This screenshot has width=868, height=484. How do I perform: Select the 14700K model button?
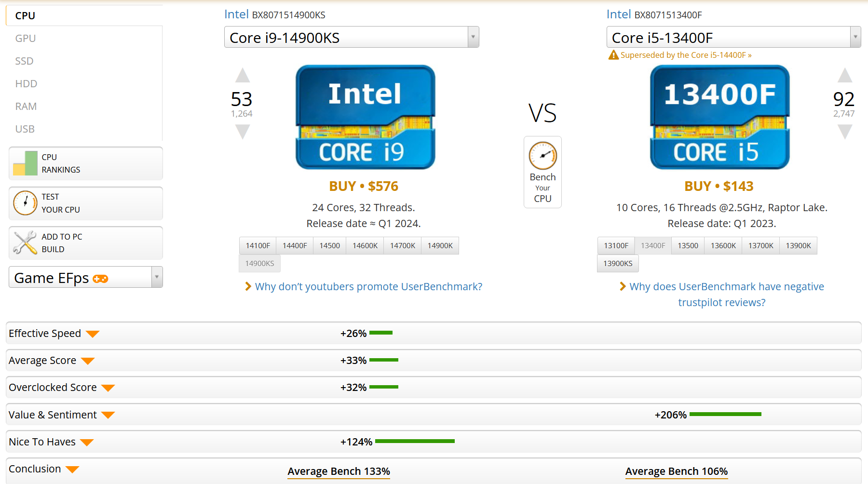[403, 245]
